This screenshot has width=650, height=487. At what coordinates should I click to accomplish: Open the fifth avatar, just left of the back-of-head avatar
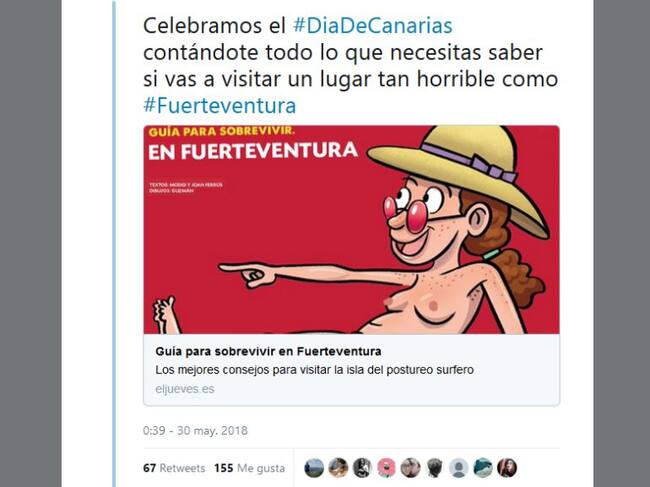tap(410, 468)
